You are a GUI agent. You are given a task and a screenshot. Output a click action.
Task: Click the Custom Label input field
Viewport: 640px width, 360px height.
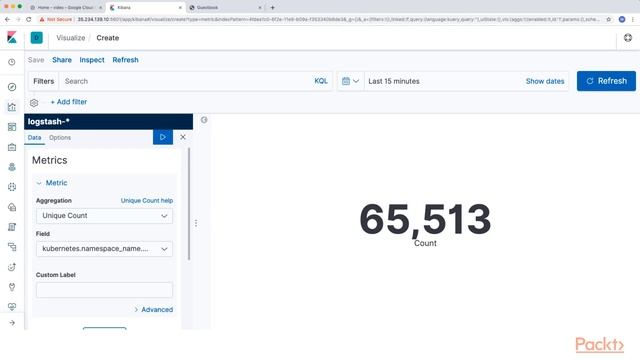coord(104,290)
